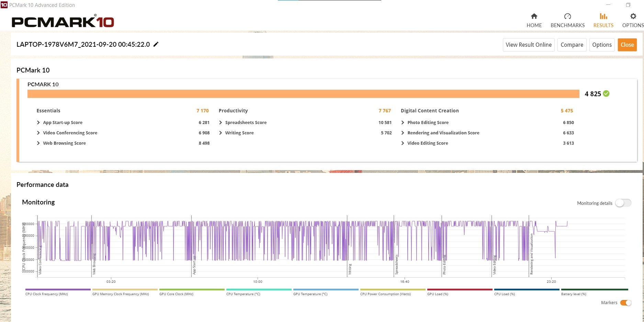The width and height of the screenshot is (644, 322).
Task: Click the Spreadsheets value 10 581
Action: pyautogui.click(x=385, y=123)
